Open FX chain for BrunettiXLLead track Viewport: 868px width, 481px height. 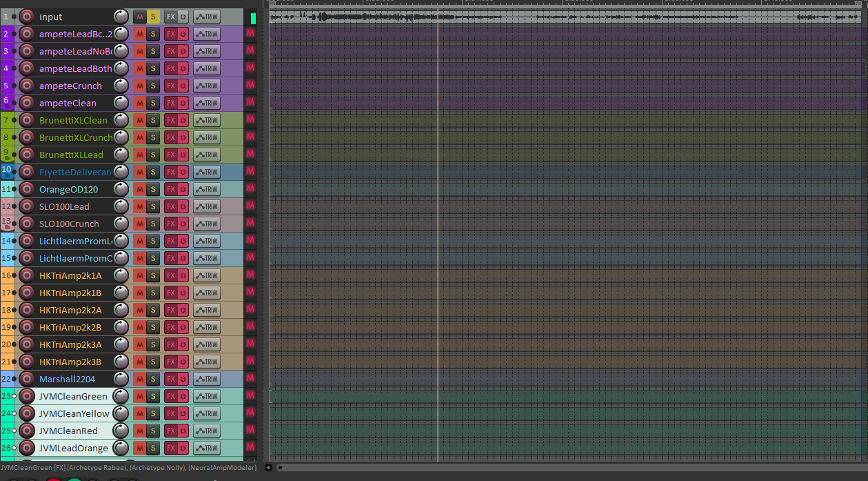coord(170,155)
